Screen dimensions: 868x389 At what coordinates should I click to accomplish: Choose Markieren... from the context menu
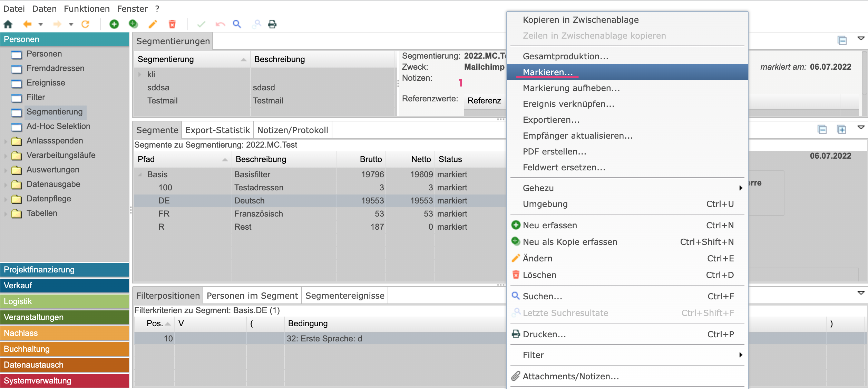pos(547,72)
